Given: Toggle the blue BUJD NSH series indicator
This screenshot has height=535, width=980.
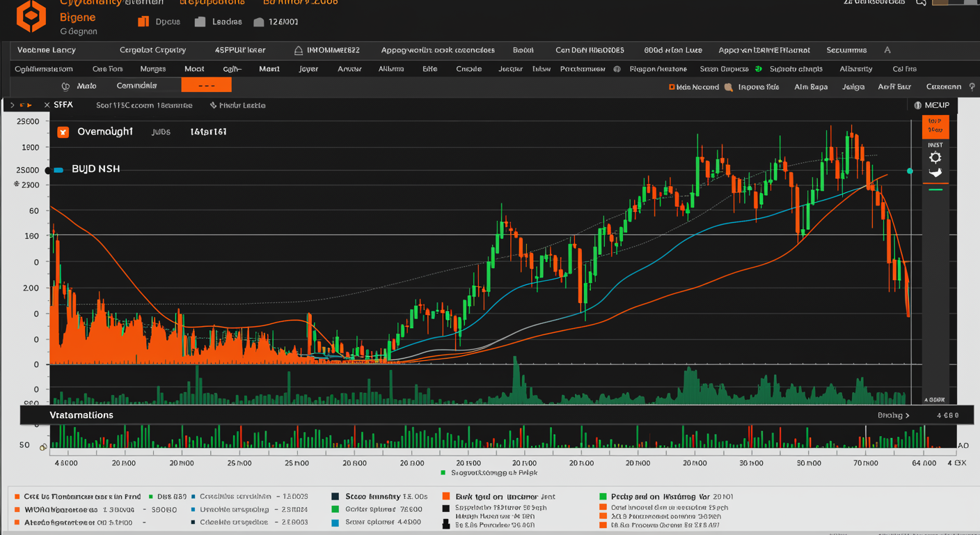Looking at the screenshot, I should pos(58,169).
